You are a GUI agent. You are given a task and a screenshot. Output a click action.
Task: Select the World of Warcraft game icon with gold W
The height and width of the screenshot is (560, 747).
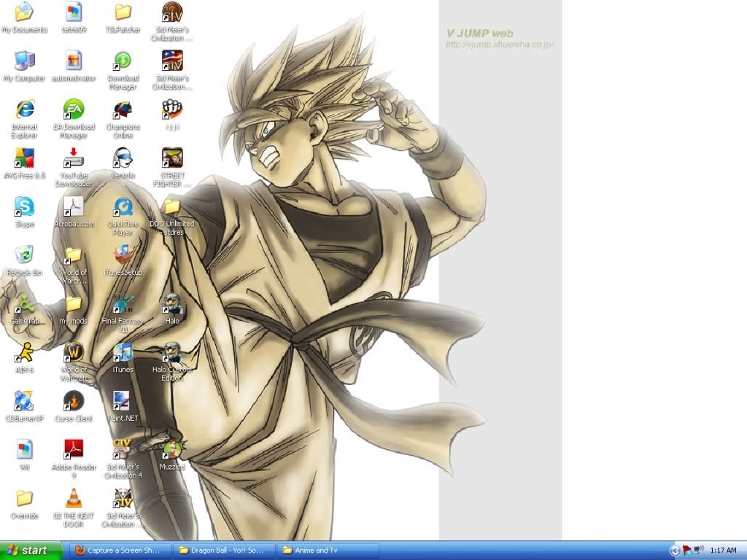(x=74, y=352)
